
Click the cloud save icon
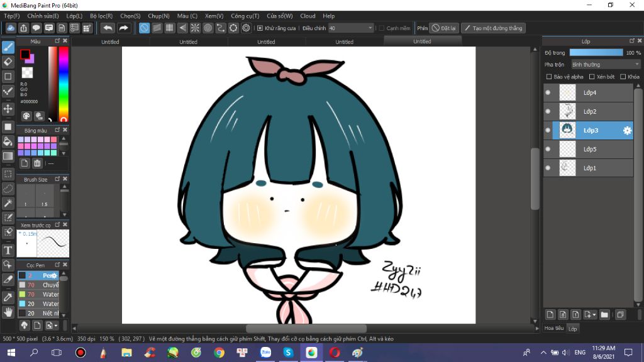[x=11, y=28]
